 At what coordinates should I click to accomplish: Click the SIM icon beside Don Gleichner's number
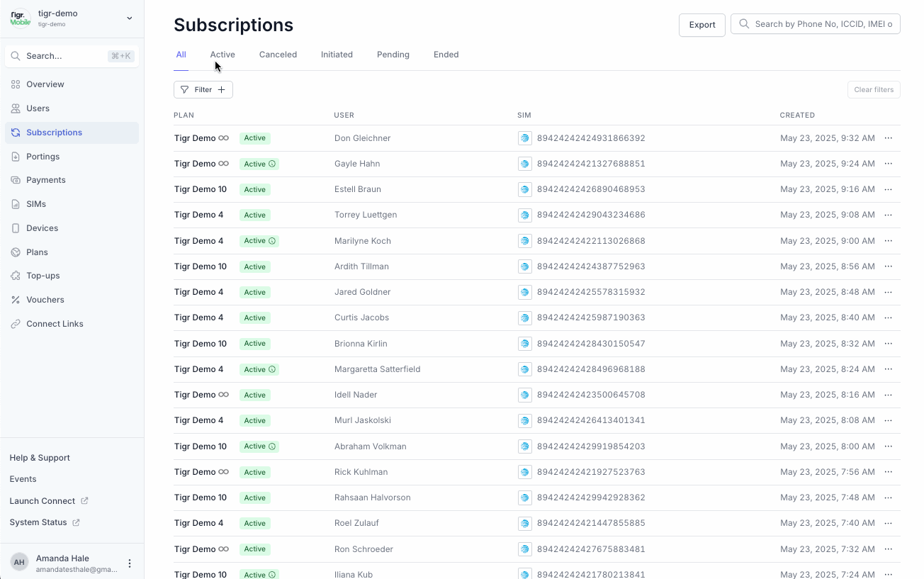pyautogui.click(x=524, y=137)
